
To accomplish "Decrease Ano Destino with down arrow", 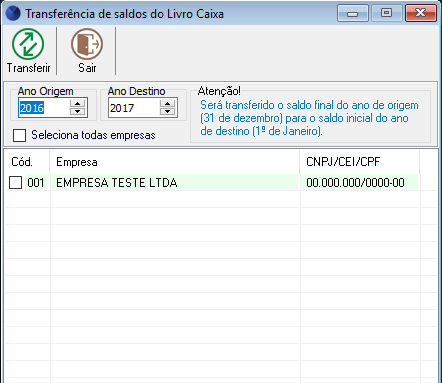I will pyautogui.click(x=167, y=111).
